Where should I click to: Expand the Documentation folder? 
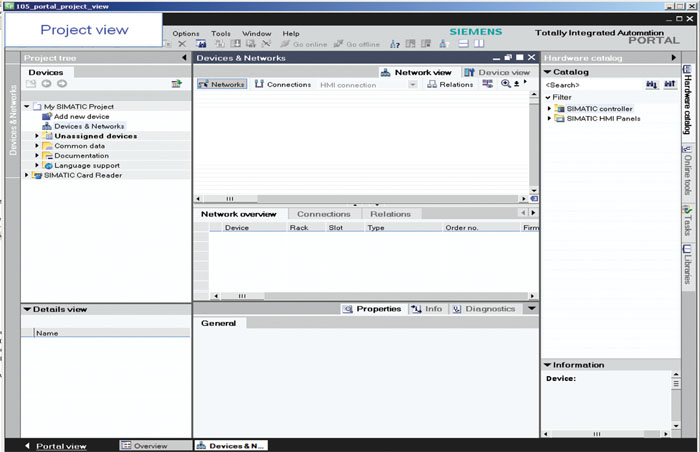[37, 155]
